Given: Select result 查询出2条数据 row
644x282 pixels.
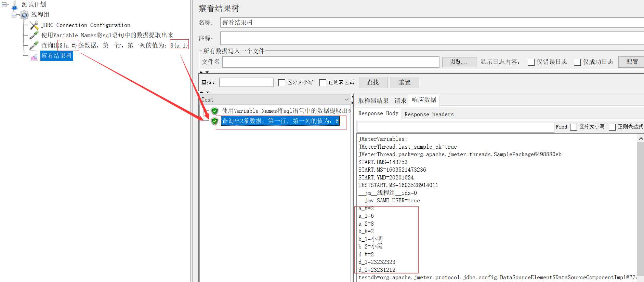Looking at the screenshot, I should pyautogui.click(x=280, y=121).
